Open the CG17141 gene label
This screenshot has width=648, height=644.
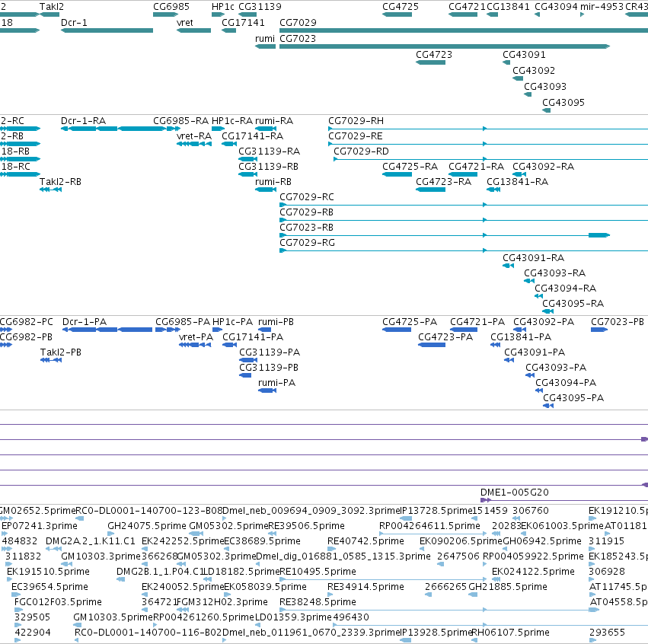coord(243,23)
